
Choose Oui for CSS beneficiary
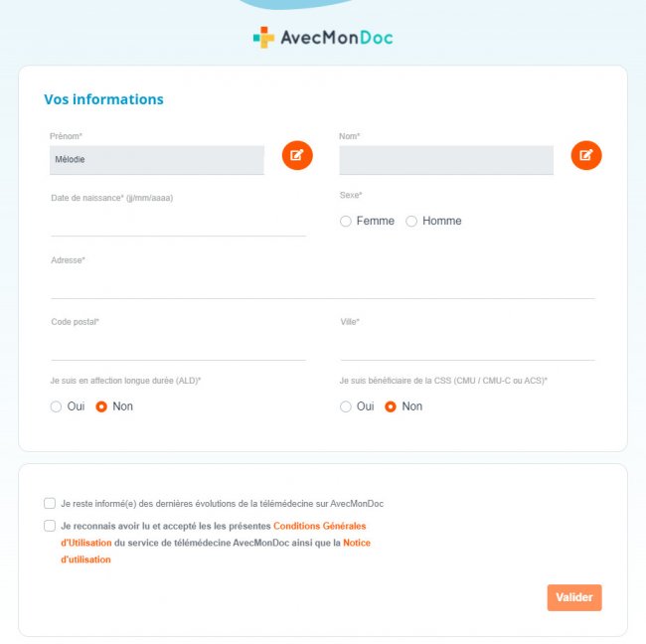(x=346, y=406)
